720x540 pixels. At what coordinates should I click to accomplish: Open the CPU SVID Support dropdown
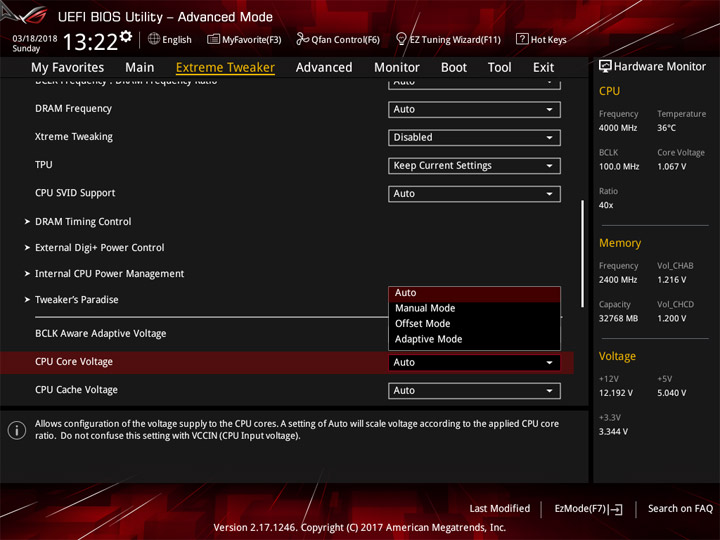[474, 193]
